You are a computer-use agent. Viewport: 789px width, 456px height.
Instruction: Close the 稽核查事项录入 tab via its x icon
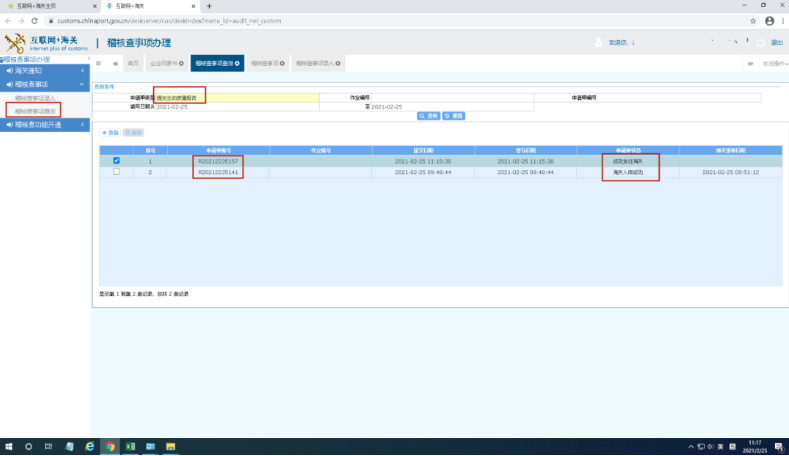338,63
